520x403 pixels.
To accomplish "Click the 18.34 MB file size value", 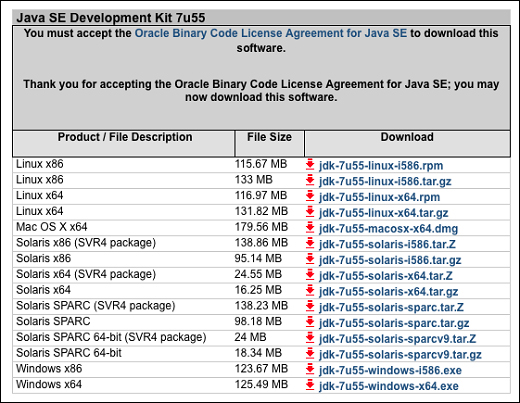I will 258,353.
